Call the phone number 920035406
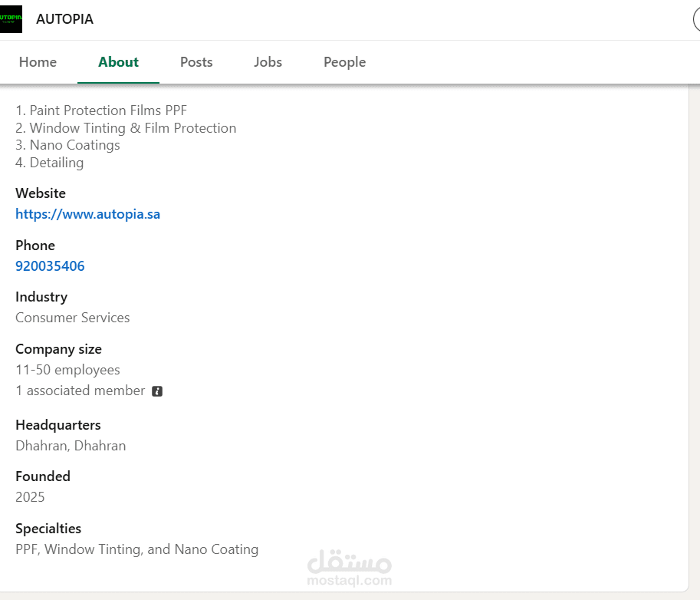The height and width of the screenshot is (600, 700). [50, 265]
